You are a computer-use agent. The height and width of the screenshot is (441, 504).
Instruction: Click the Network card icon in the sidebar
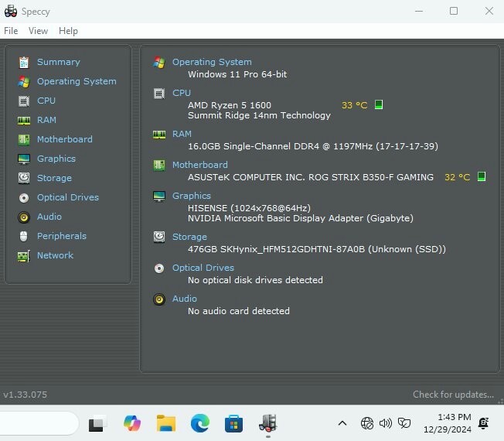[24, 256]
